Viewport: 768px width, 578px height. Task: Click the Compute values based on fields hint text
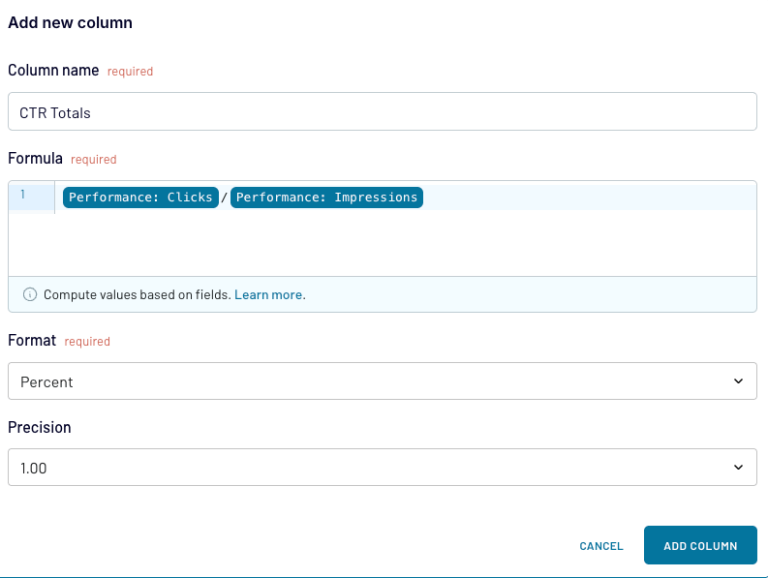(137, 295)
